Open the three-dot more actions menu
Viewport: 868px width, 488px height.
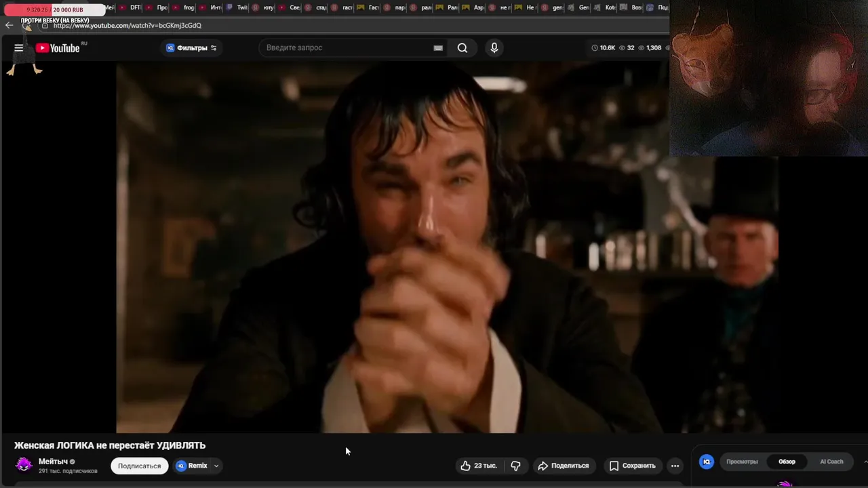click(675, 466)
